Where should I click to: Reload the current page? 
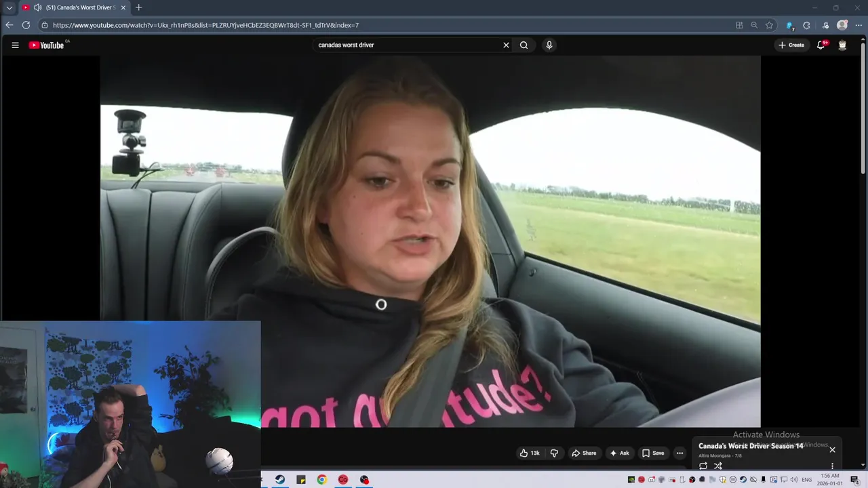pos(26,25)
